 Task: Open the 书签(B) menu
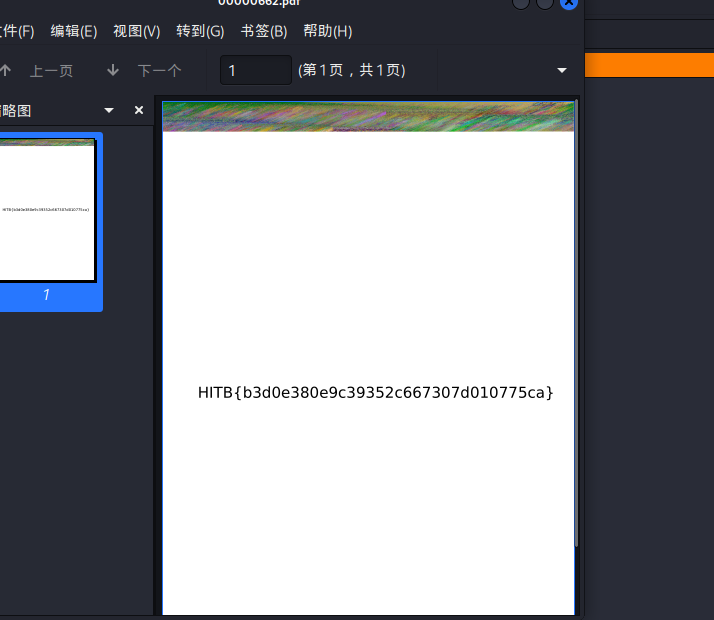click(264, 31)
